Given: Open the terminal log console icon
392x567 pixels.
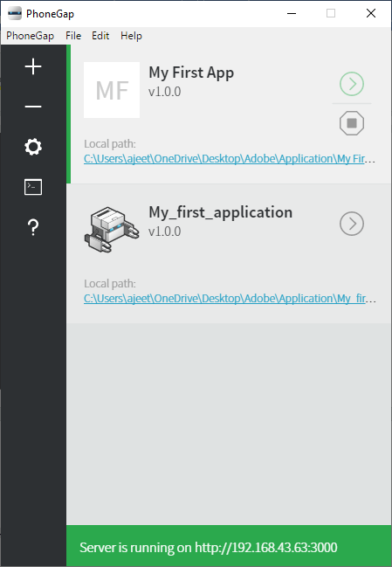Looking at the screenshot, I should (x=33, y=187).
